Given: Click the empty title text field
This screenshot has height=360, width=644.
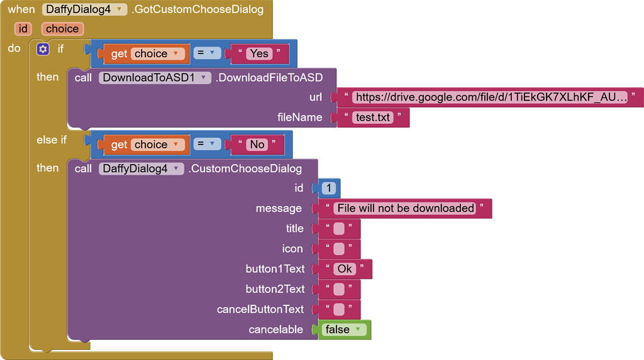Looking at the screenshot, I should pyautogui.click(x=339, y=229).
